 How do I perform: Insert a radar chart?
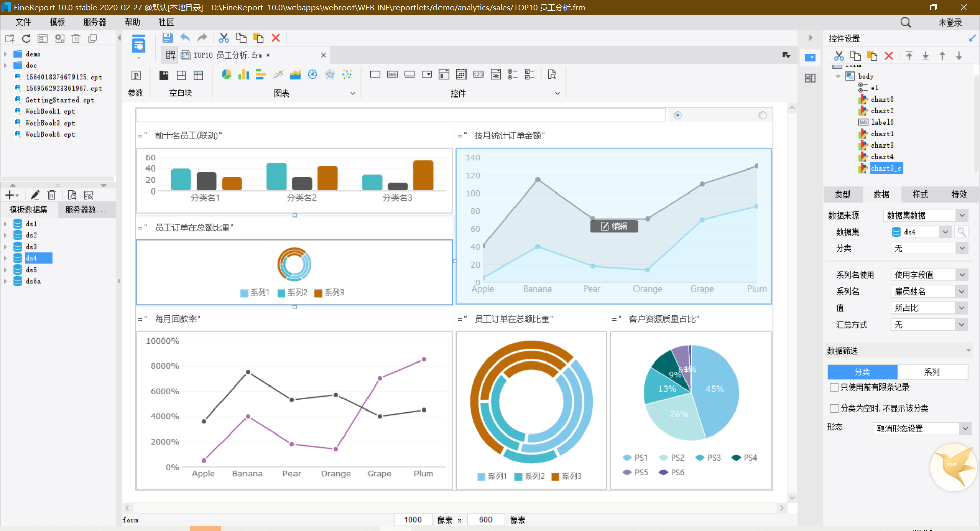(x=330, y=75)
